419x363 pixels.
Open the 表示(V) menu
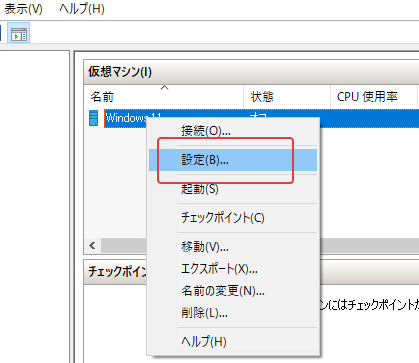click(x=23, y=9)
